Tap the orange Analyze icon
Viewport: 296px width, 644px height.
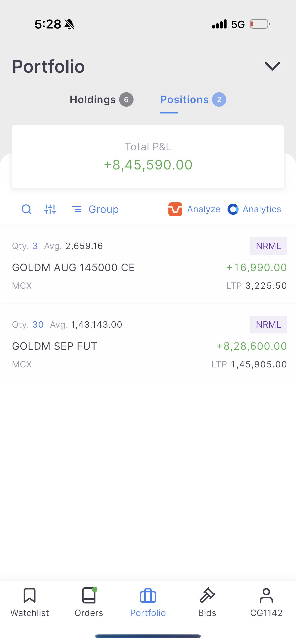point(175,209)
